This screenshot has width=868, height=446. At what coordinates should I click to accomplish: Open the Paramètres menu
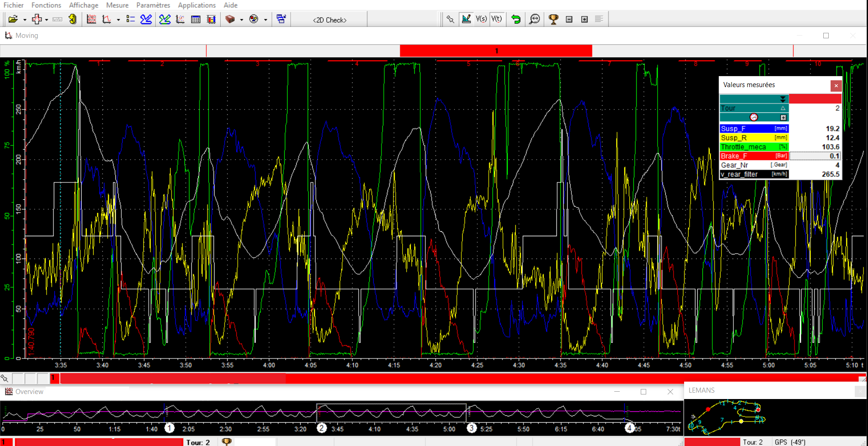pos(153,5)
